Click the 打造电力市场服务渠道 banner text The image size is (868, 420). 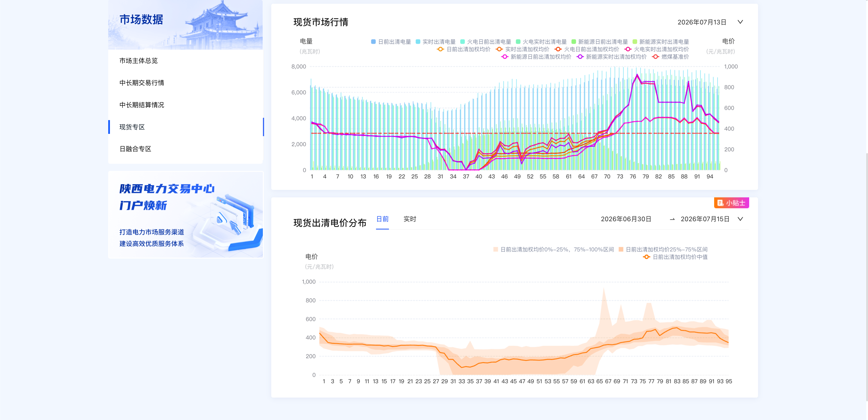tap(152, 232)
